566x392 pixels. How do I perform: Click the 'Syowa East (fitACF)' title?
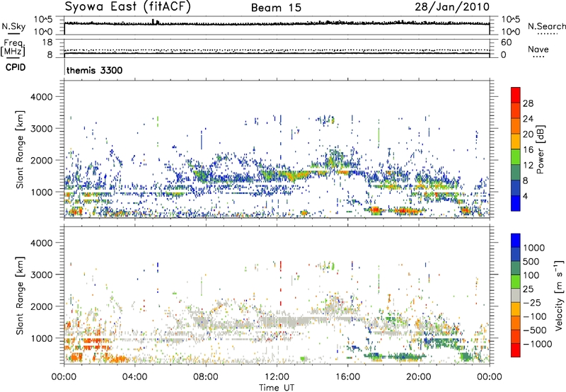(128, 7)
